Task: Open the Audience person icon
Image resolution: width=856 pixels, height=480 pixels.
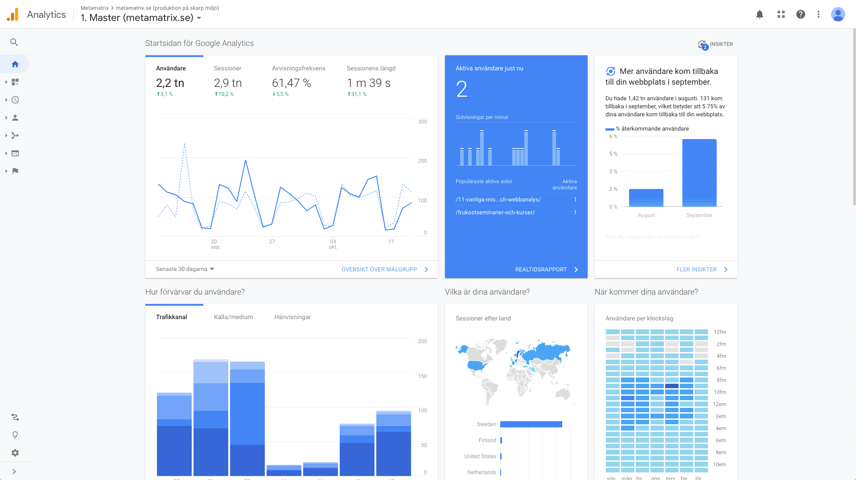Action: [x=15, y=118]
